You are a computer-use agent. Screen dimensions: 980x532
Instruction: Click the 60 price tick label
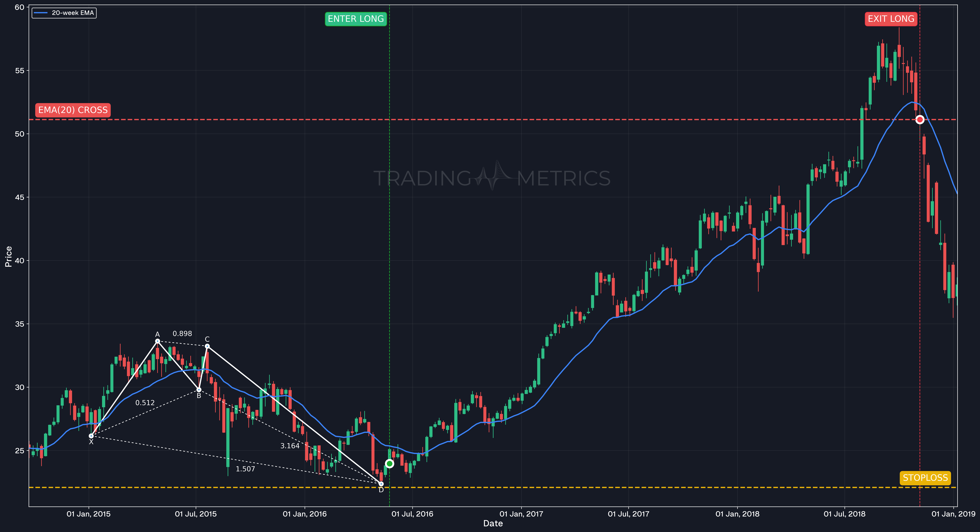(x=19, y=7)
